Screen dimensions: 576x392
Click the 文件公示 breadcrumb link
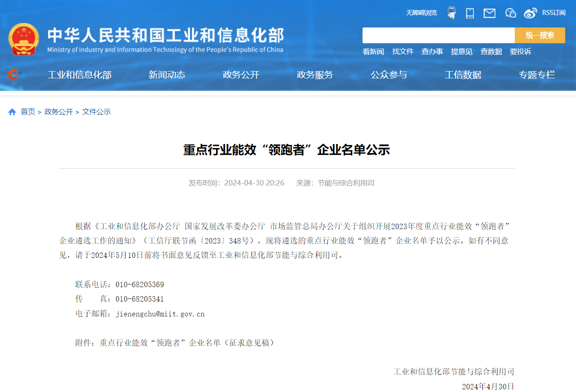pyautogui.click(x=96, y=112)
